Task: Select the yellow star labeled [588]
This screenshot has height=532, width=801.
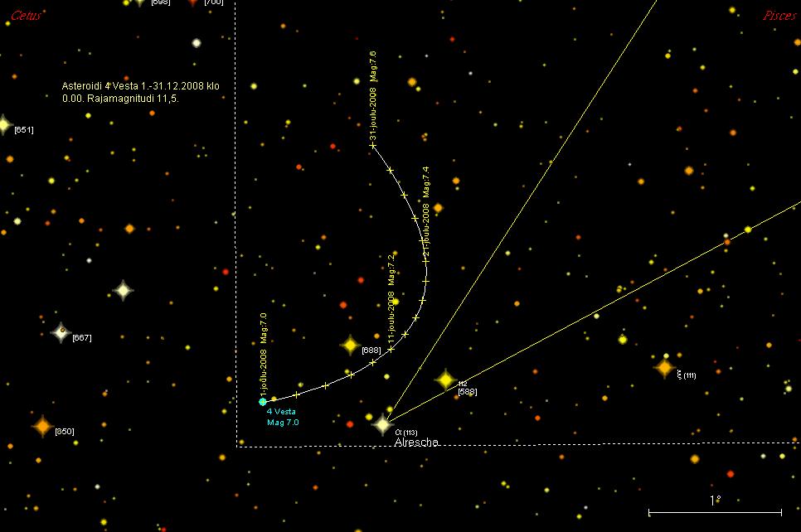Action: click(445, 380)
